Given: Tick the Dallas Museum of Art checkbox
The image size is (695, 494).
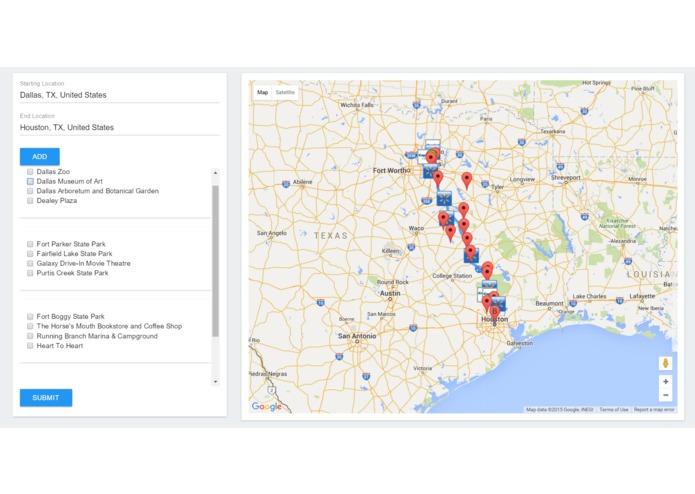Looking at the screenshot, I should (x=30, y=181).
